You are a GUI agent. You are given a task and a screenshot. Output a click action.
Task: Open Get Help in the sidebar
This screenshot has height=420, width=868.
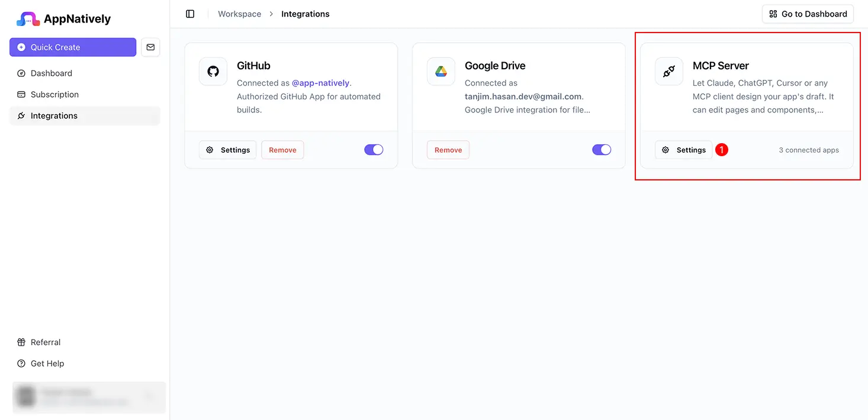coord(85,364)
